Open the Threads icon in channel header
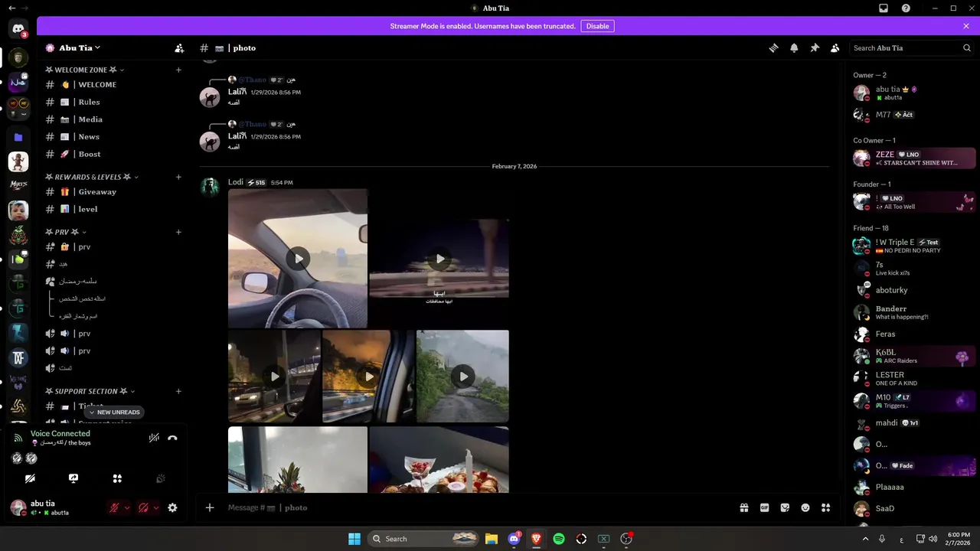980x551 pixels. click(773, 47)
